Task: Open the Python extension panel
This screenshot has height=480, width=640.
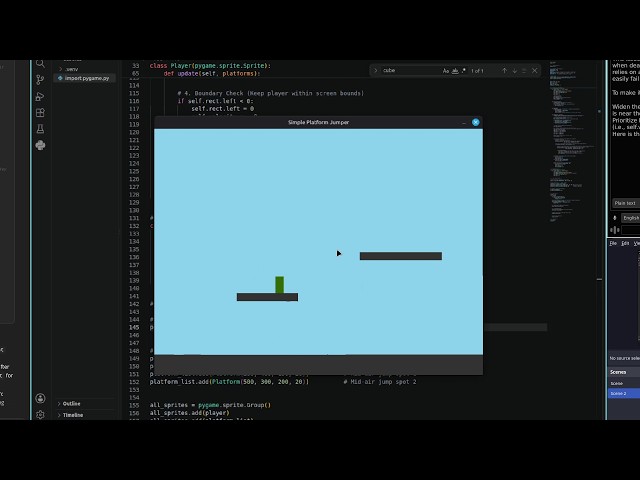Action: coord(40,145)
